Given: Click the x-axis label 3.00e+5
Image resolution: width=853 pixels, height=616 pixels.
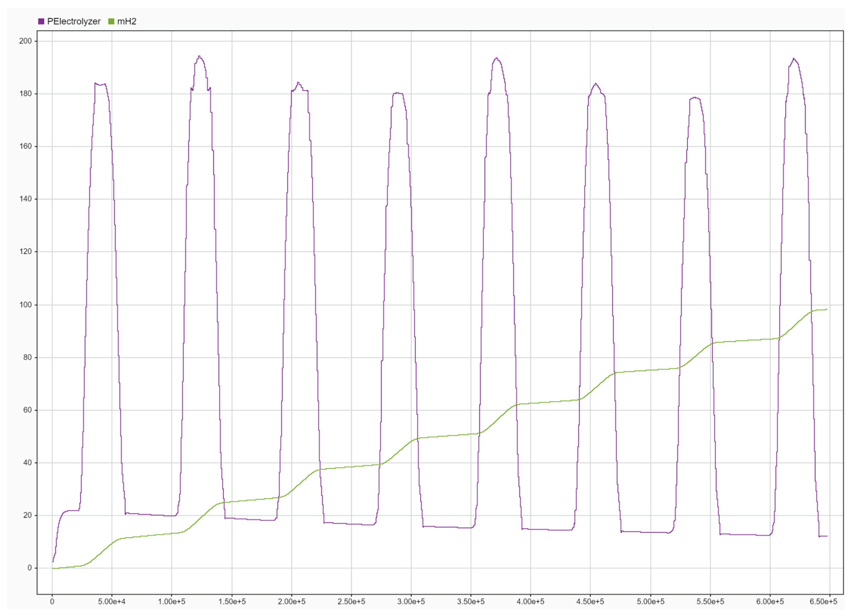Looking at the screenshot, I should click(411, 602).
